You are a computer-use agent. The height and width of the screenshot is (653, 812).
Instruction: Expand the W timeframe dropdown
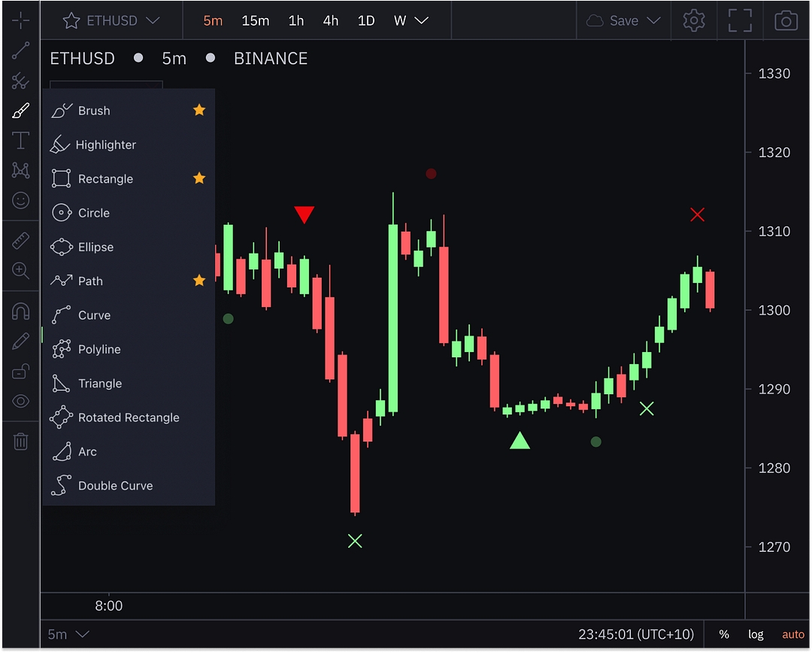tap(421, 20)
